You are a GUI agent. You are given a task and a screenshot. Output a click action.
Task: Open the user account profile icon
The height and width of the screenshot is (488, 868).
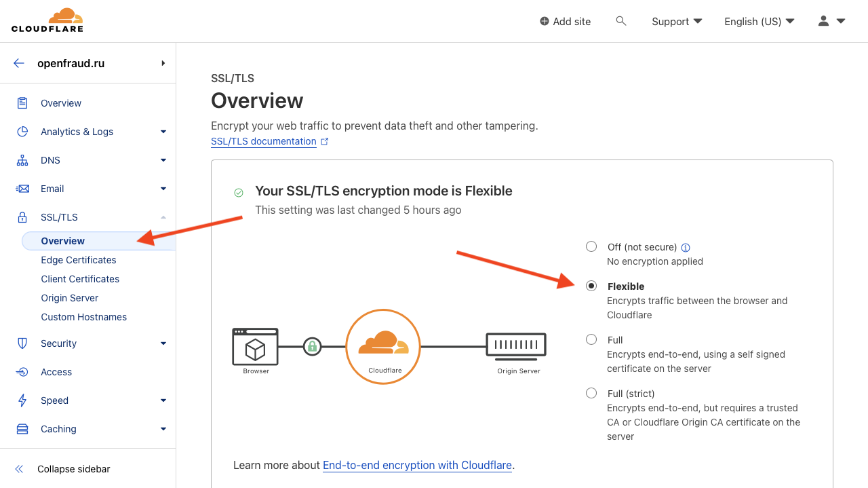point(823,21)
